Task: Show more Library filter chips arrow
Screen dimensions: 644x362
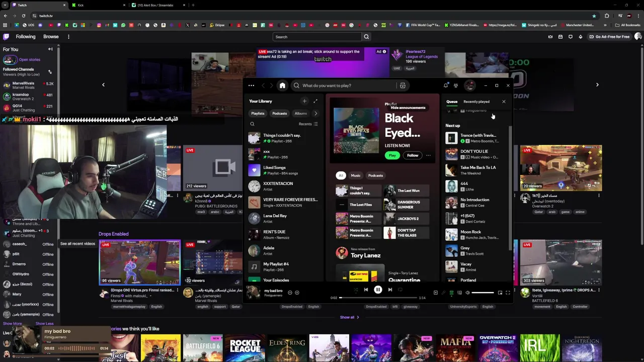Action: point(315,114)
